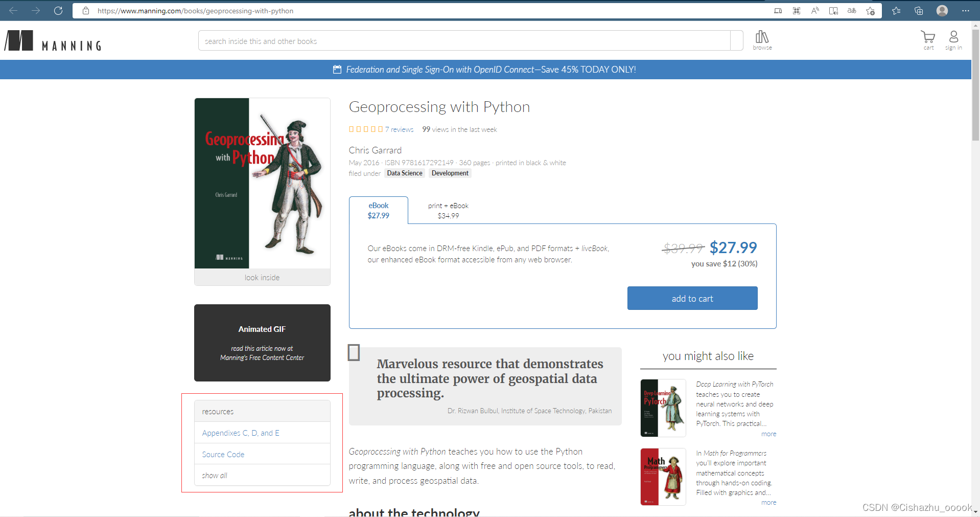Screen dimensions: 980x517
Task: Click the quote mark icon beside testimonial
Action: (x=354, y=352)
